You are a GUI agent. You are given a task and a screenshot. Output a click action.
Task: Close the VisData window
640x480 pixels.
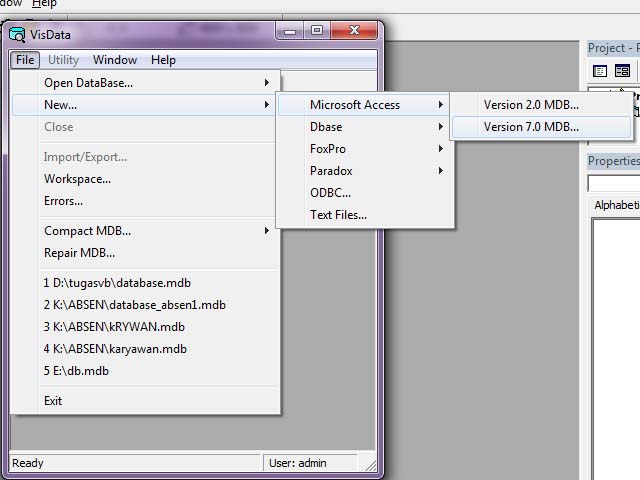click(354, 31)
